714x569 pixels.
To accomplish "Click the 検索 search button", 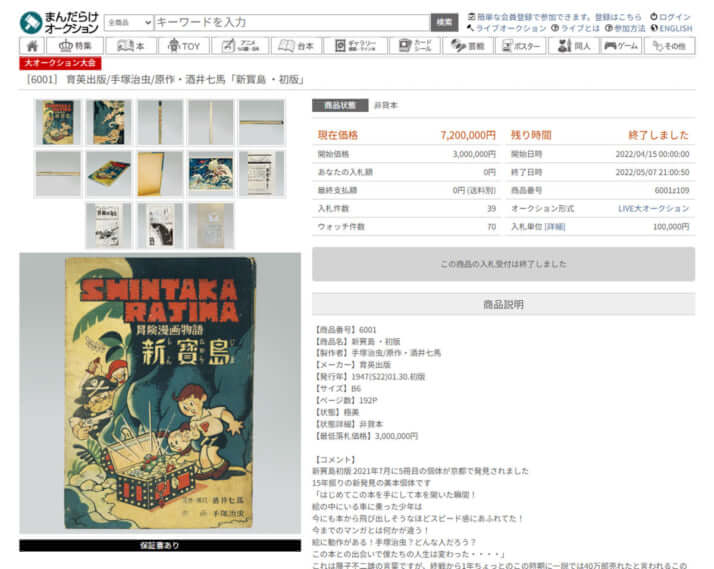I will (x=444, y=22).
